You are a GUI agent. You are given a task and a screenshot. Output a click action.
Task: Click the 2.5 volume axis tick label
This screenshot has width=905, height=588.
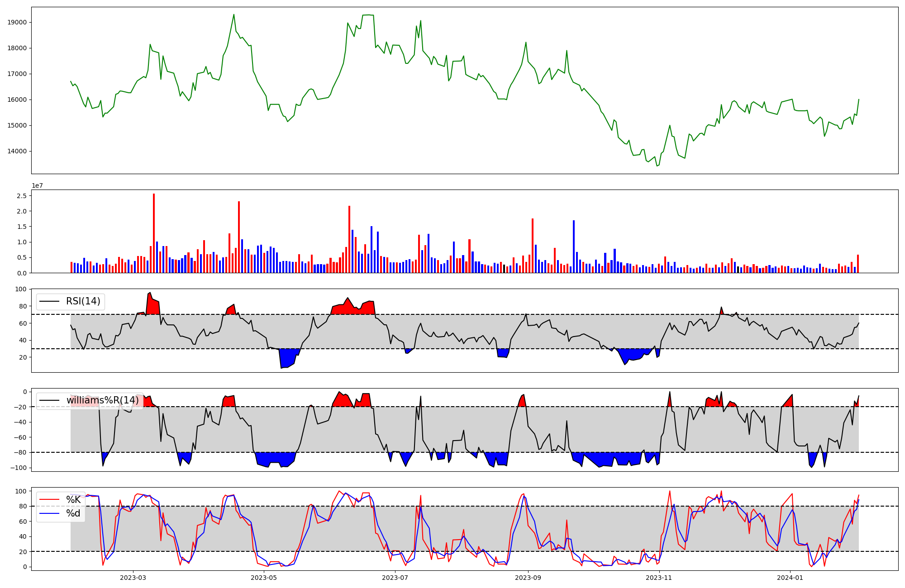21,196
